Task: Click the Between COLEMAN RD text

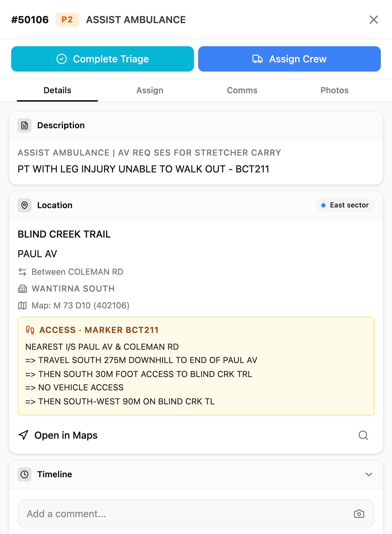Action: 78,272
